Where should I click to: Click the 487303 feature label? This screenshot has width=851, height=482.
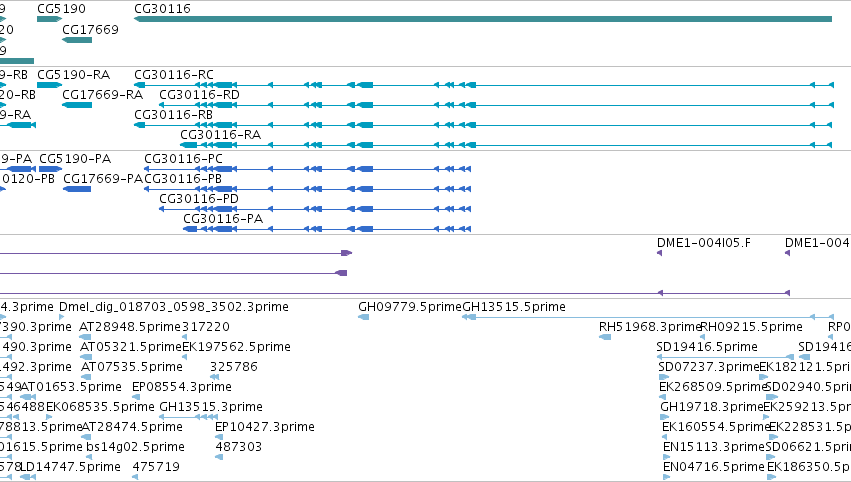(239, 447)
